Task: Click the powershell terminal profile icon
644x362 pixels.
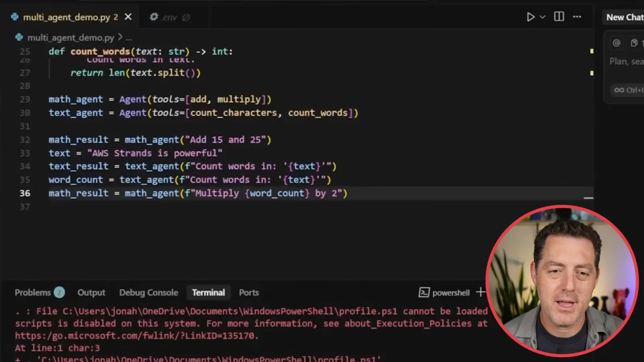Action: pyautogui.click(x=424, y=292)
